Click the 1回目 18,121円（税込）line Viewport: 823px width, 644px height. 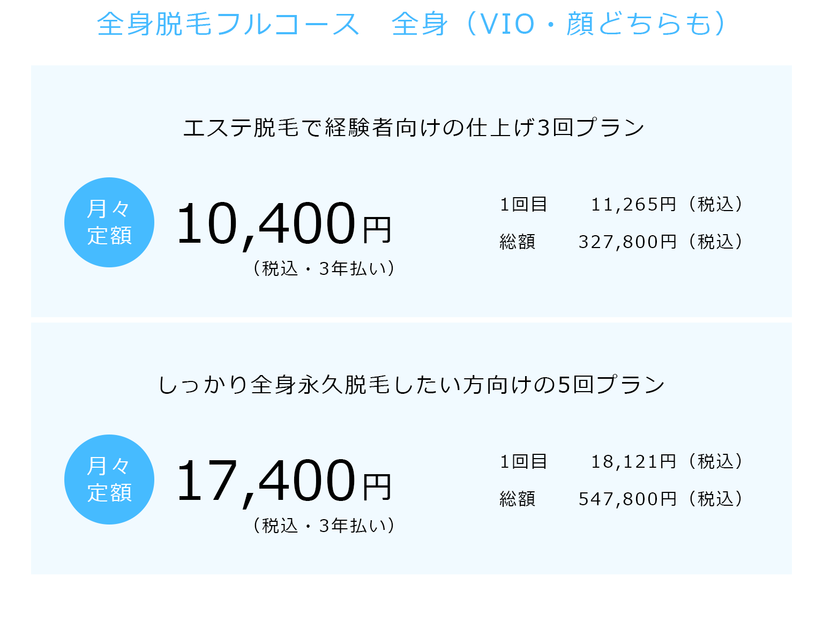622,461
